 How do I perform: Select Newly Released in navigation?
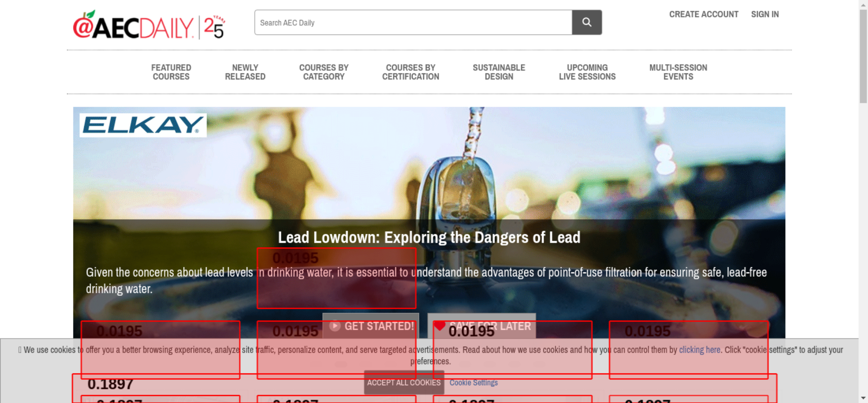coord(245,72)
